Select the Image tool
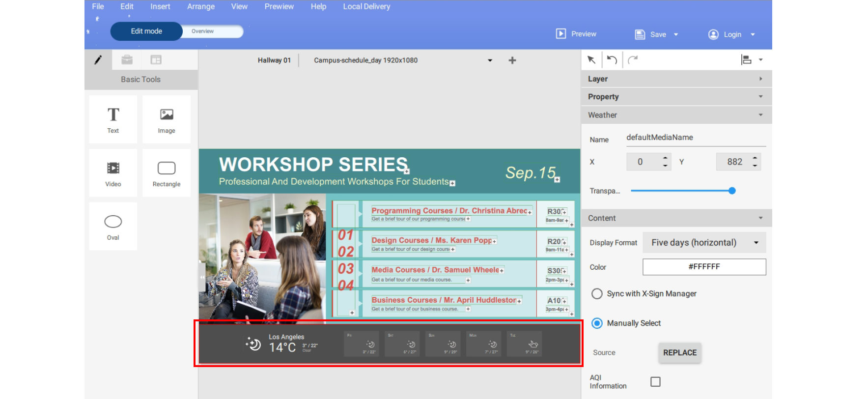 (x=167, y=119)
